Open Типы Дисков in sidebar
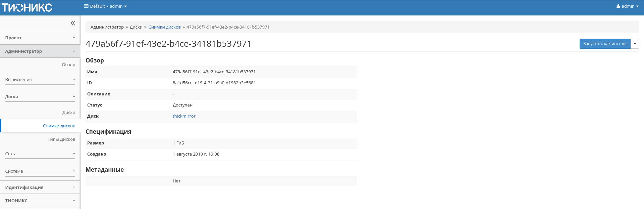The width and height of the screenshot is (644, 209). point(61,139)
